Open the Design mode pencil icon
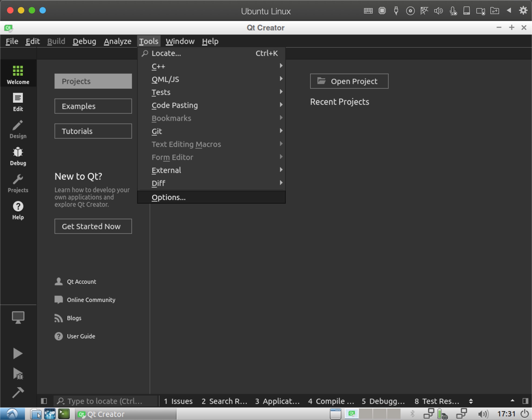The image size is (532, 420). [18, 125]
